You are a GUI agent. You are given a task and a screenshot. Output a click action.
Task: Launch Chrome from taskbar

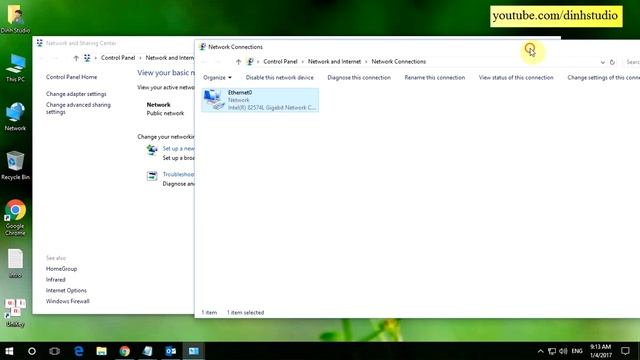tap(124, 351)
